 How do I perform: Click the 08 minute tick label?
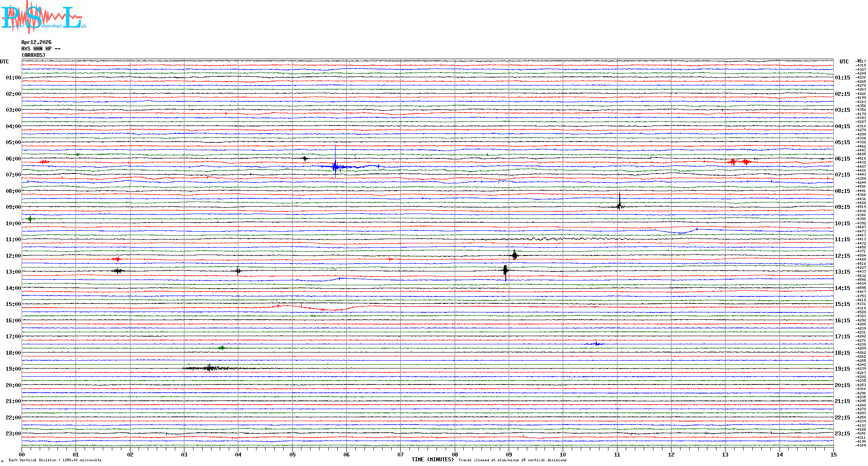coord(455,454)
